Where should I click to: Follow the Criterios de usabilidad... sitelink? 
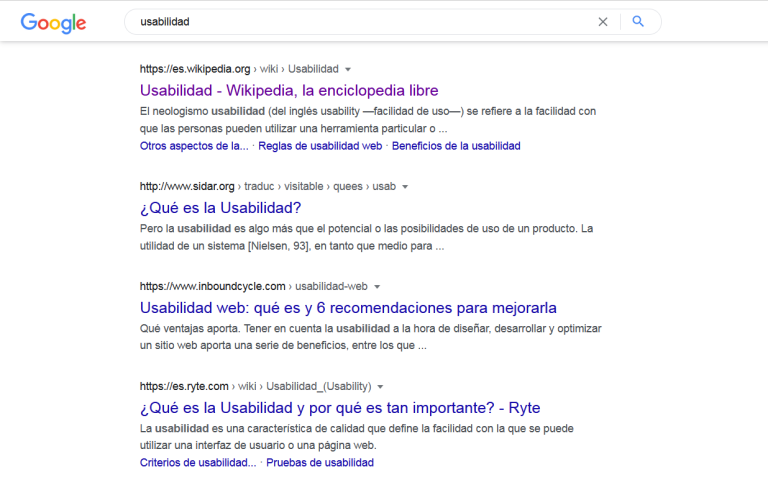click(198, 463)
